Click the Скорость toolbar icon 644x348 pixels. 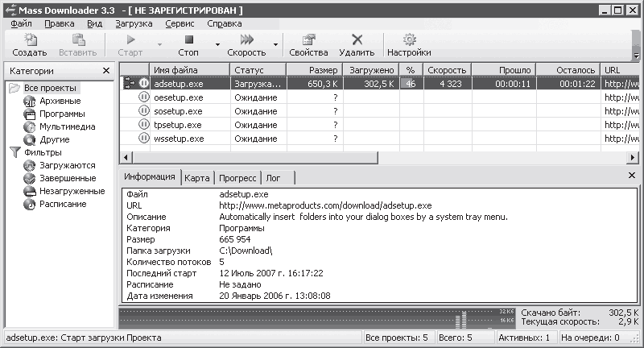(247, 39)
